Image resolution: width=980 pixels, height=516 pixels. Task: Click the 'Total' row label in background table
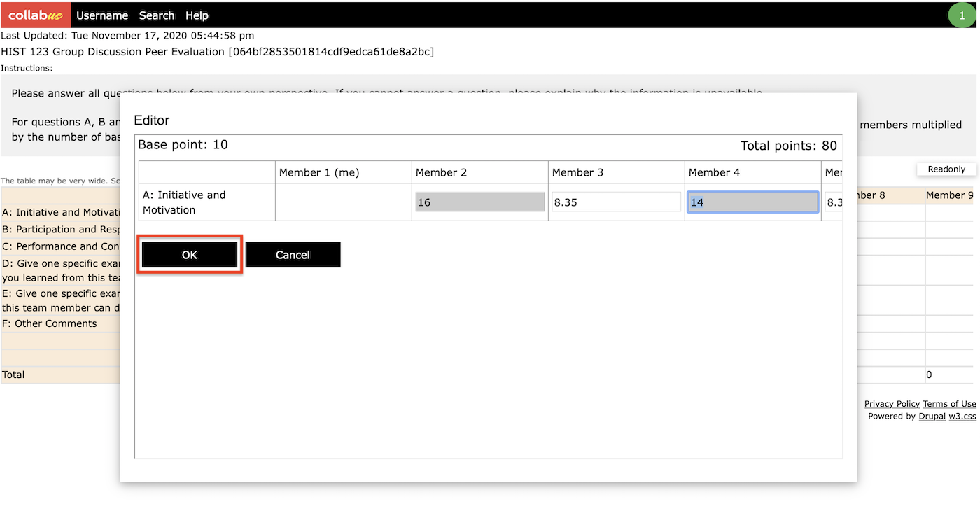13,375
